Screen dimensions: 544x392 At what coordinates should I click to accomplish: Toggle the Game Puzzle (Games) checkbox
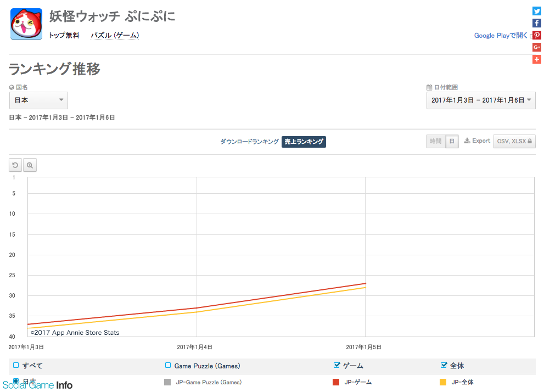(x=168, y=365)
